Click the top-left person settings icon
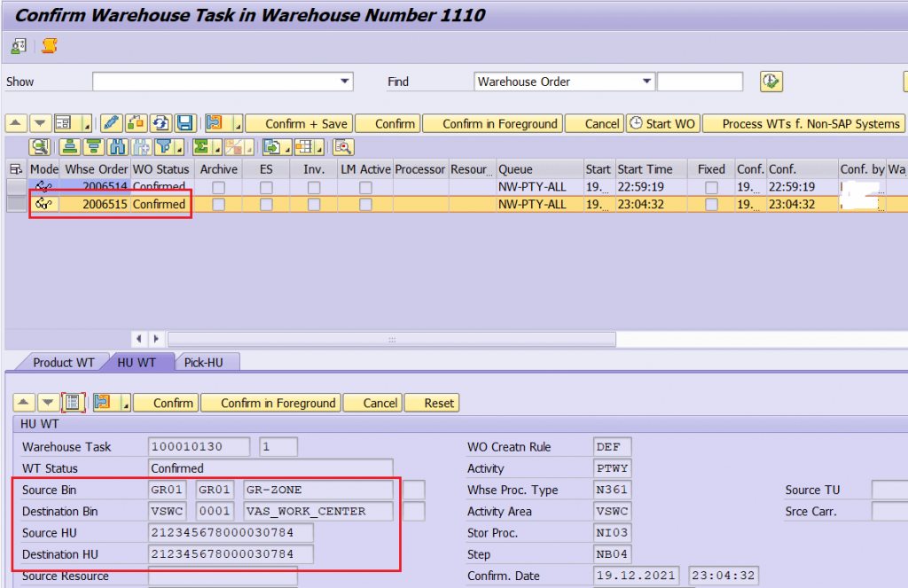The height and width of the screenshot is (588, 908). (x=19, y=46)
